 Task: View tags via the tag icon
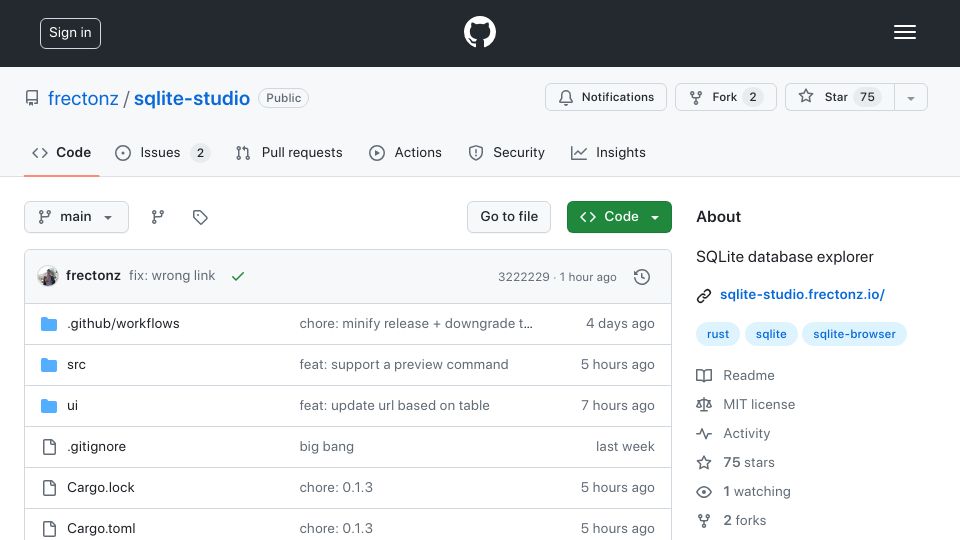coord(200,217)
